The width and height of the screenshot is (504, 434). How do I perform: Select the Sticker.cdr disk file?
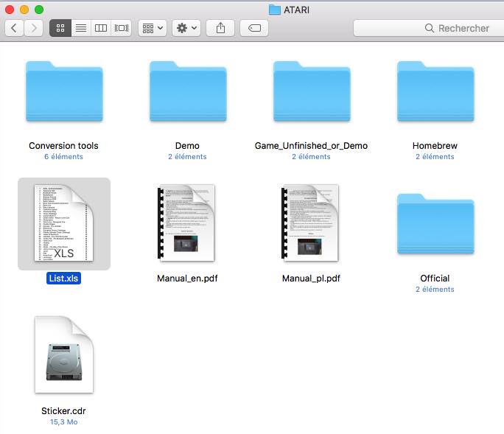tap(63, 356)
